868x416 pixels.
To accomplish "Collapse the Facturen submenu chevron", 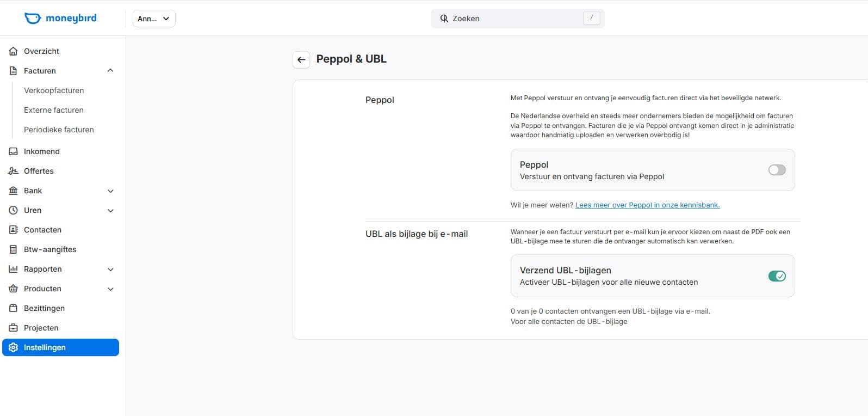I will pos(110,71).
